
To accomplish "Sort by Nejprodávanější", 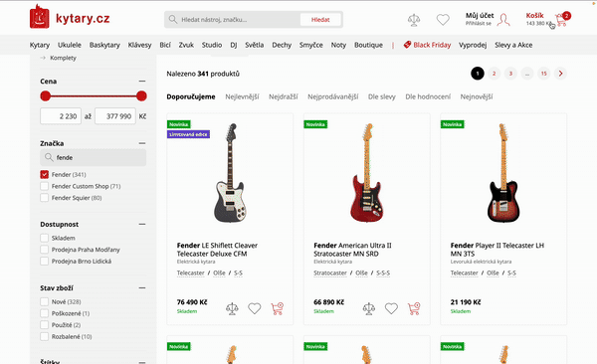I will click(x=332, y=96).
